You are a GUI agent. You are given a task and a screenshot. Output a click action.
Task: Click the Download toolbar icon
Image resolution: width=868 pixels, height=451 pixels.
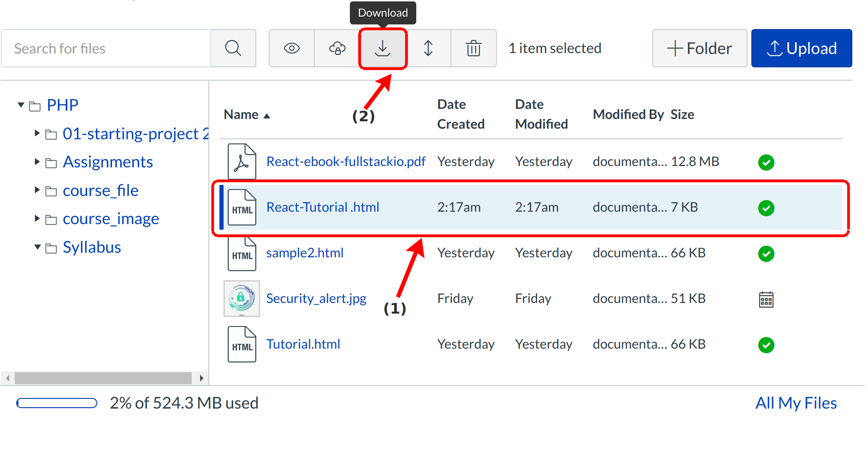click(382, 48)
